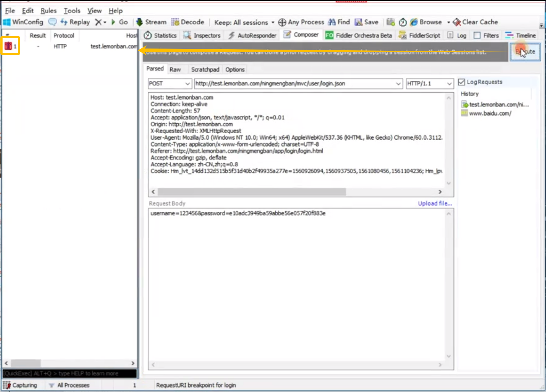
Task: Open the View menu
Action: [94, 11]
